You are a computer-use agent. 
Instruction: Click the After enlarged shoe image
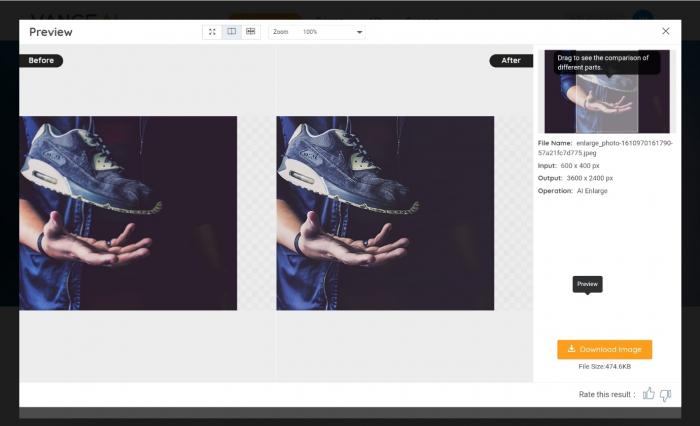click(x=385, y=213)
